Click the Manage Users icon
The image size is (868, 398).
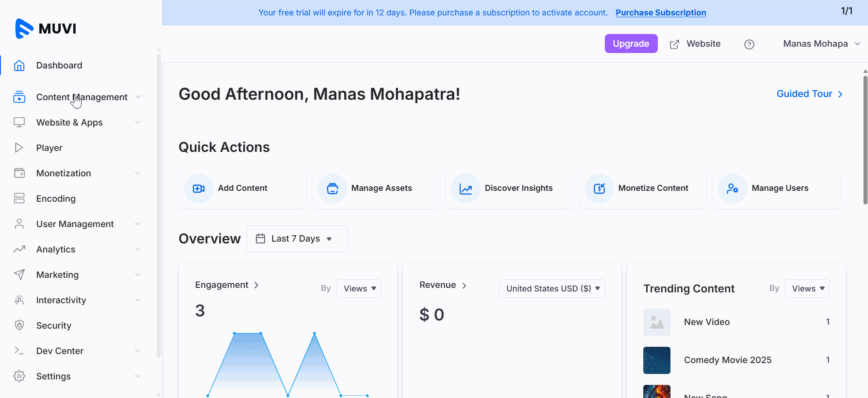[732, 189]
